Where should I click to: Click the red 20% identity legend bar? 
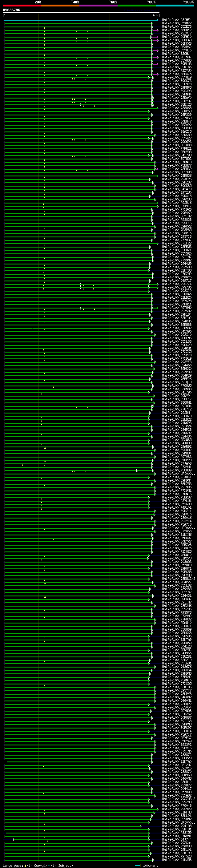(x=22, y=6)
